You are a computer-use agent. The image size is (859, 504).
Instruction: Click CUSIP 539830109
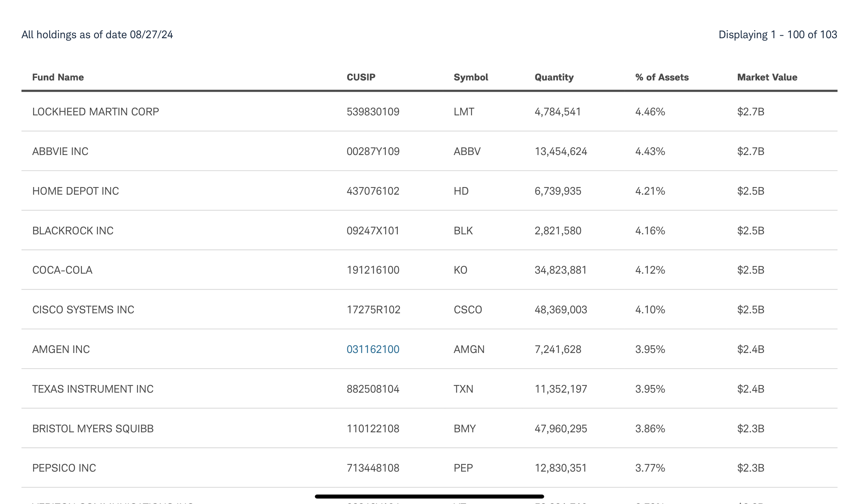[x=373, y=112]
